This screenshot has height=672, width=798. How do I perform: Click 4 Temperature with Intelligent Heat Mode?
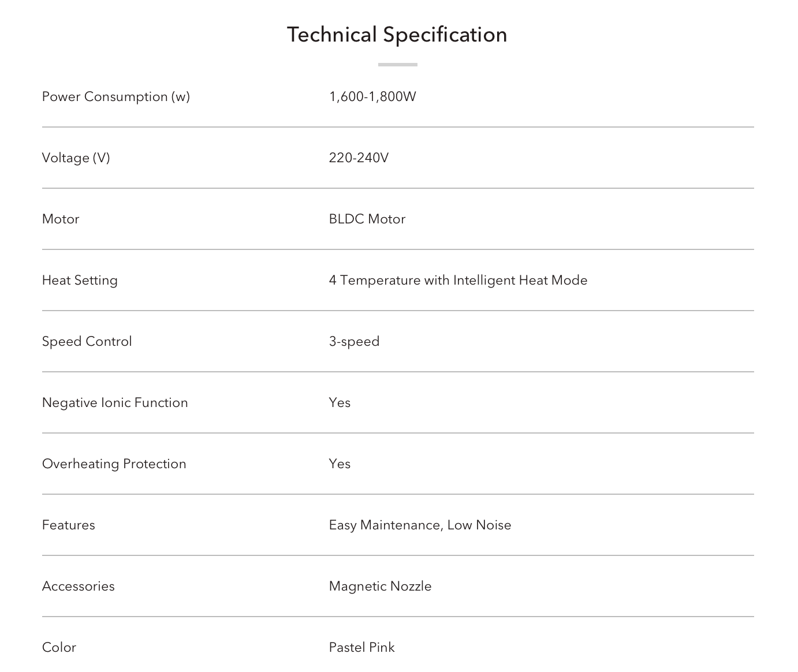(x=458, y=280)
